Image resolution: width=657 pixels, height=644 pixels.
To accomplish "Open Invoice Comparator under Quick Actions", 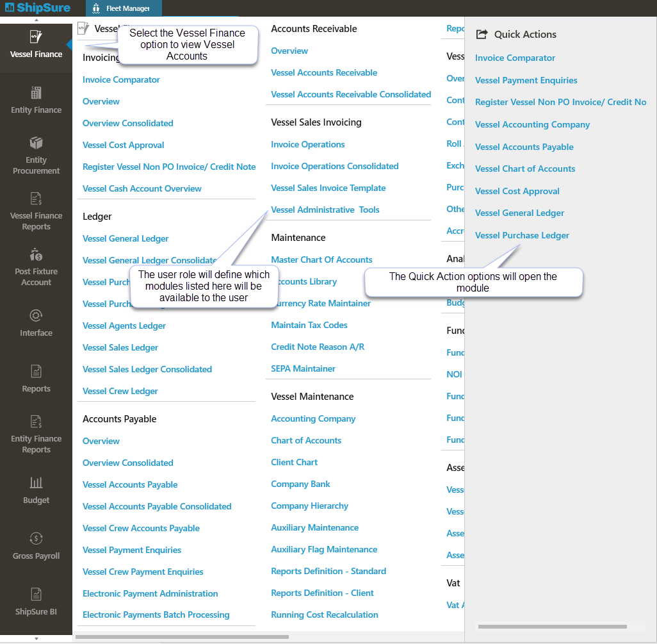I will pos(515,58).
